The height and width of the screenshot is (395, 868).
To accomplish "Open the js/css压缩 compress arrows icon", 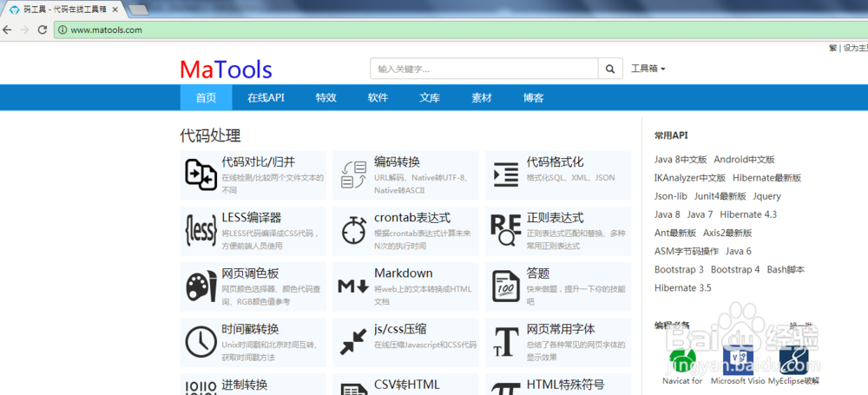I will click(353, 342).
